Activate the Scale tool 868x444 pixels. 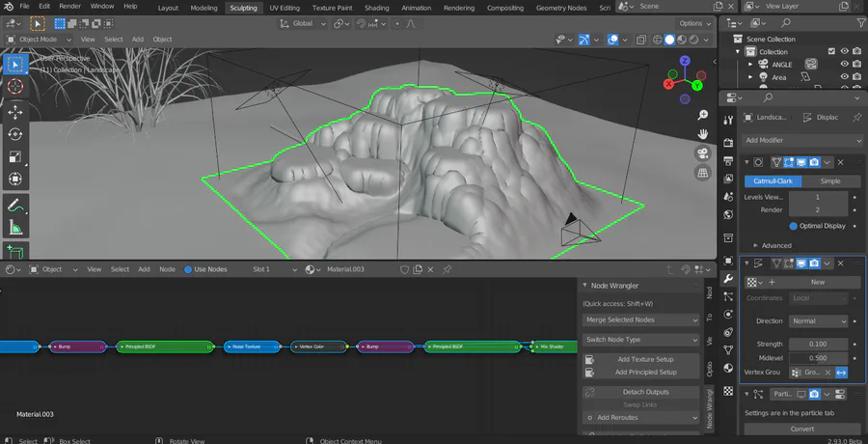[x=15, y=157]
